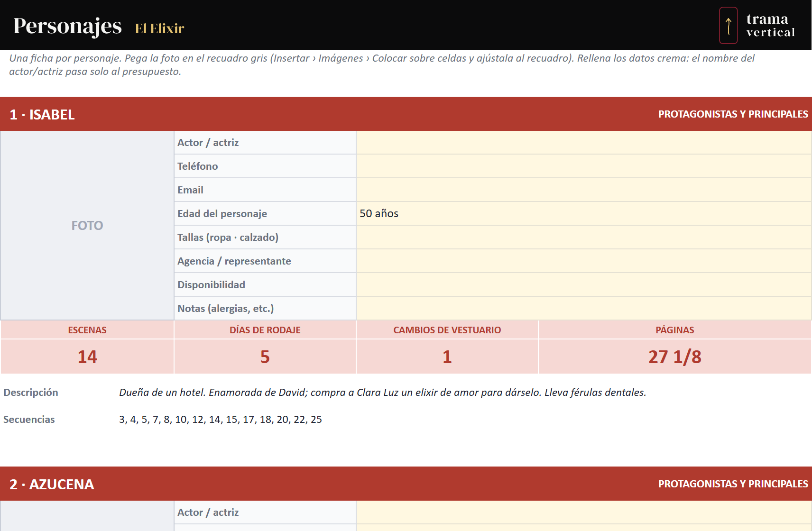Click the sequence list '3, 4, 5, 7, 8…'
Screen dimensions: 812x531
[221, 420]
